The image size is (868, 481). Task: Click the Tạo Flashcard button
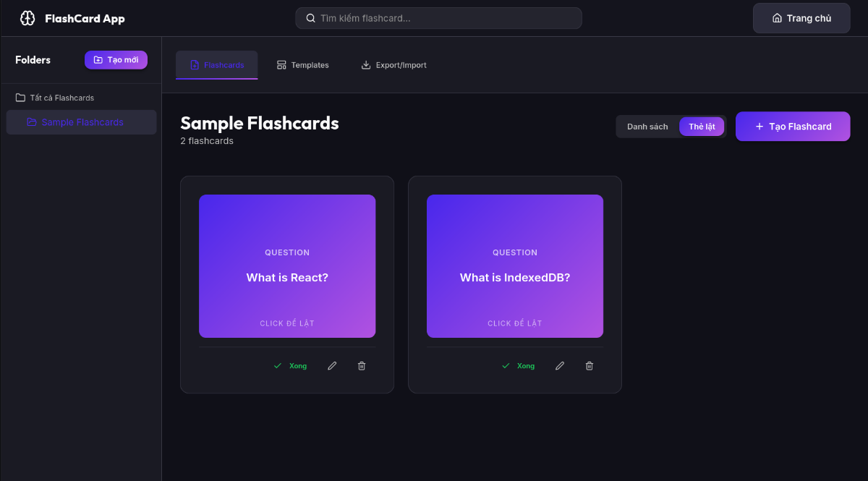click(793, 126)
